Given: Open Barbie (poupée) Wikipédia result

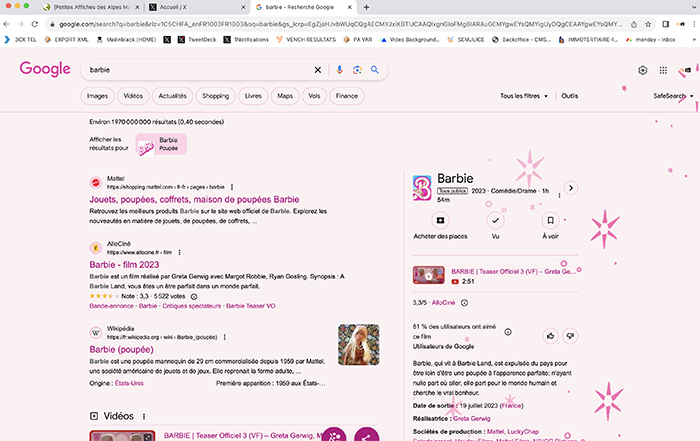Looking at the screenshot, I should point(121,349).
